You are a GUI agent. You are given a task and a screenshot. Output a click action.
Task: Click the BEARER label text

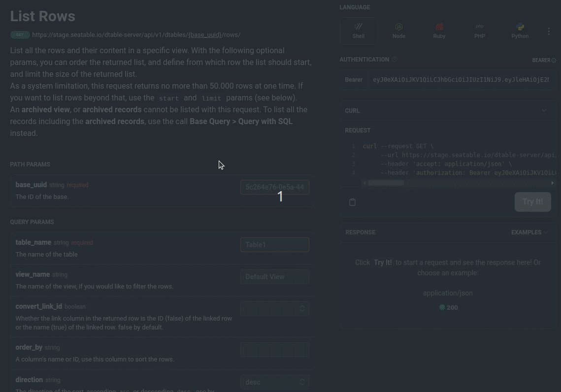pos(541,61)
